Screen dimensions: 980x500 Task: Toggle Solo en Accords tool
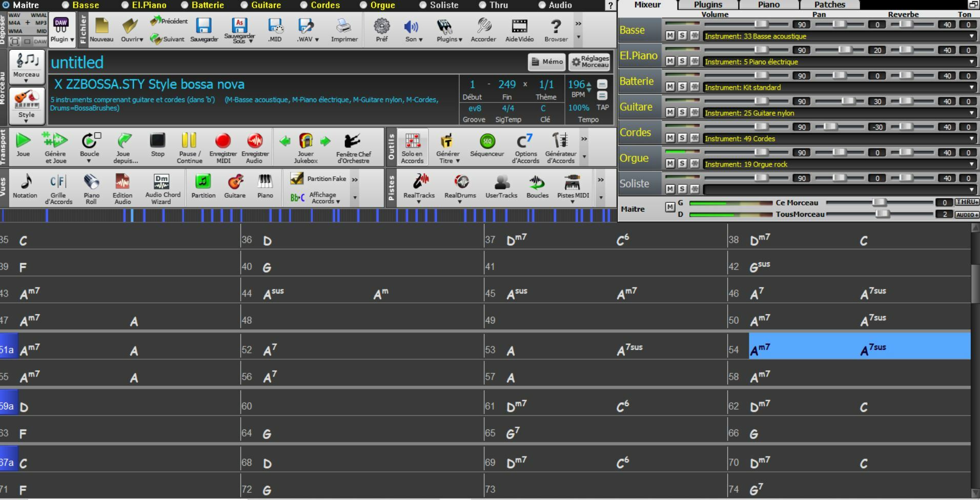pos(412,147)
